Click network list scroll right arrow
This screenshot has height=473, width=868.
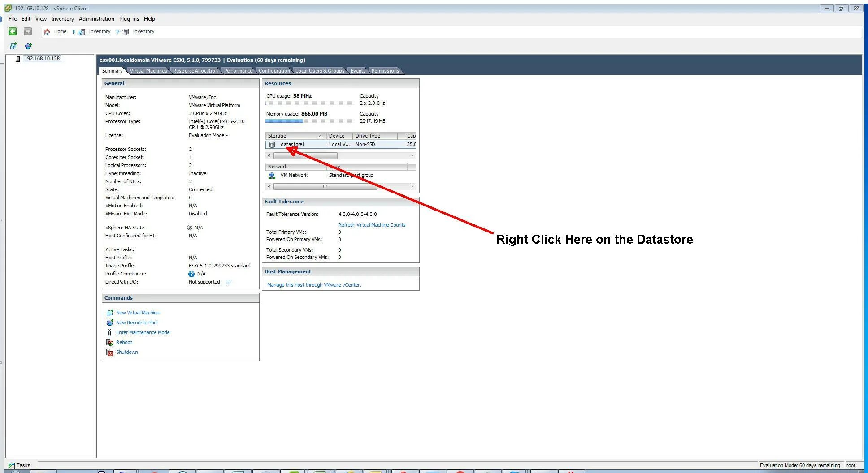[x=412, y=187]
